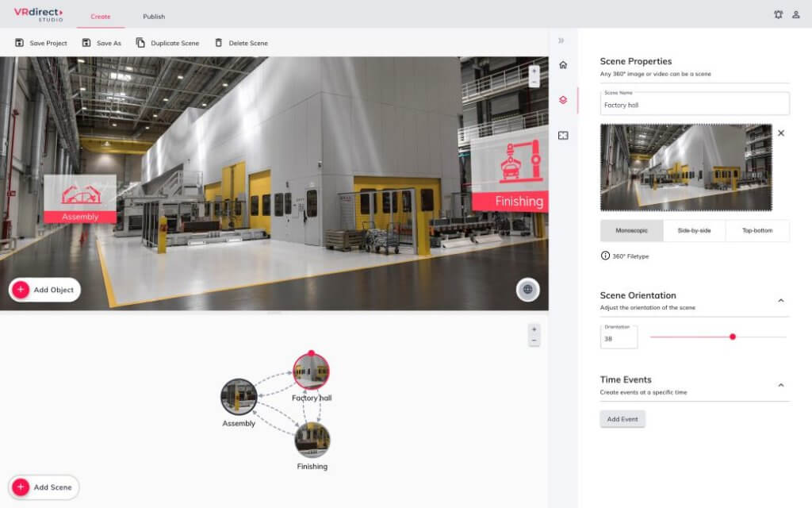
Task: Collapse the Time Events section
Action: [781, 385]
